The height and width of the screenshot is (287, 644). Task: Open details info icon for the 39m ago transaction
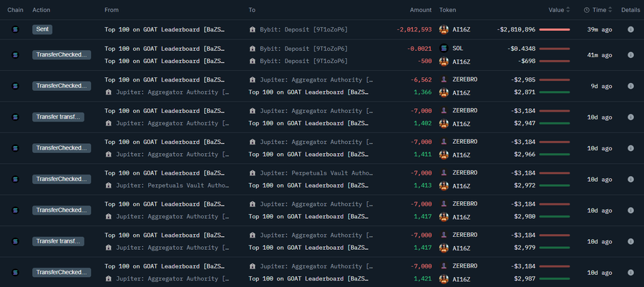tap(630, 29)
